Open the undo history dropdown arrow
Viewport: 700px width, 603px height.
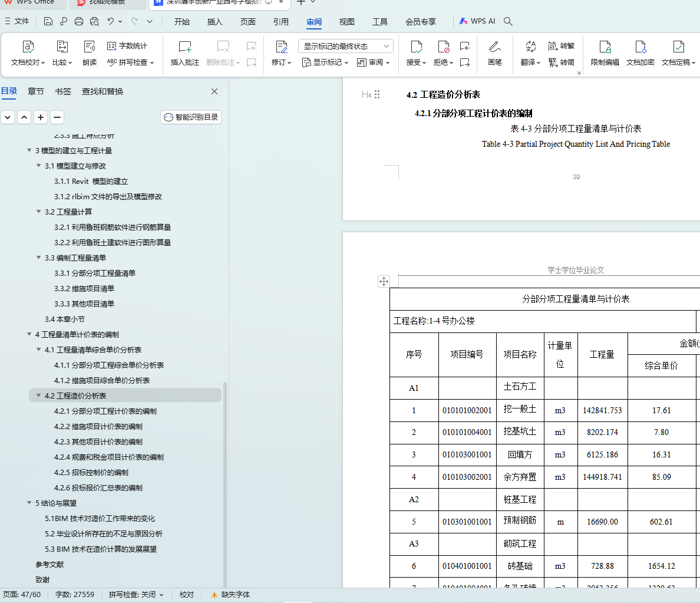(120, 21)
